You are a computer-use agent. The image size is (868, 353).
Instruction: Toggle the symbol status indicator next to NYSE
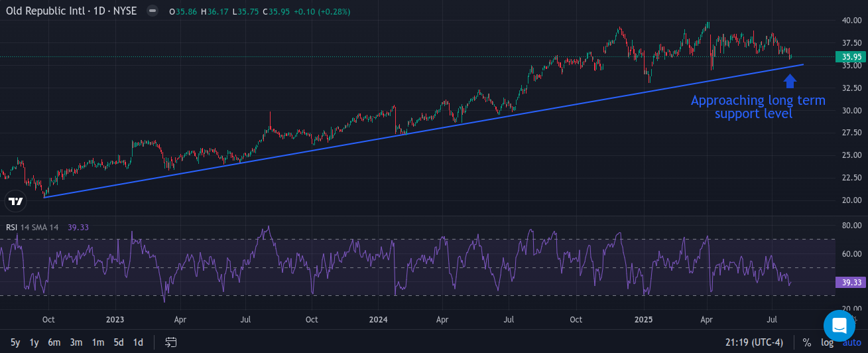[x=153, y=11]
